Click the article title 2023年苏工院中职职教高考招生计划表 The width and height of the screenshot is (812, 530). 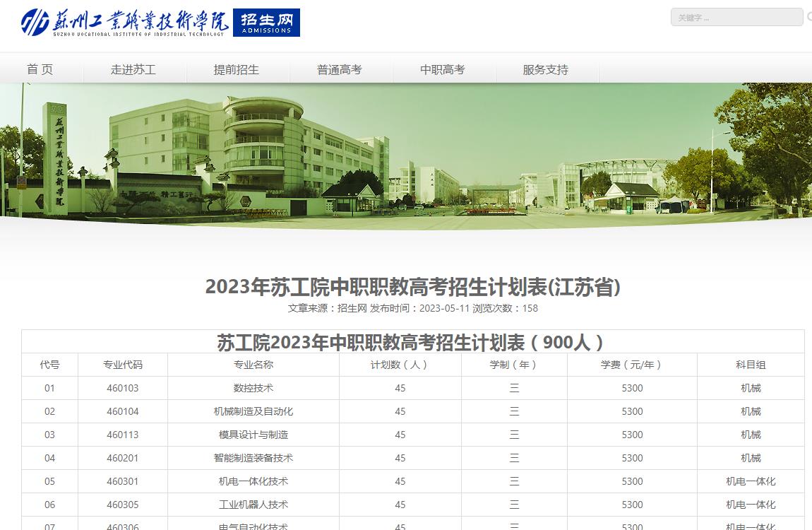tap(413, 286)
